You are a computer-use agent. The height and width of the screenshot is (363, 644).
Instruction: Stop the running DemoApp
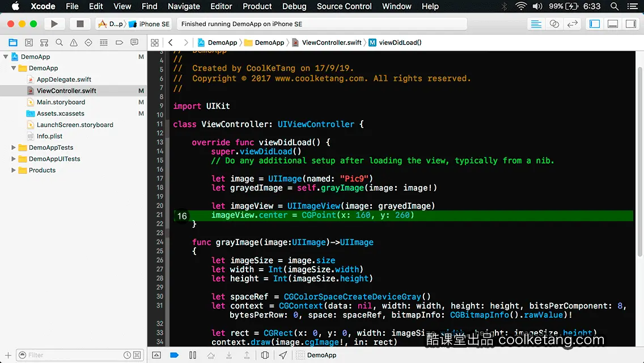coord(80,24)
